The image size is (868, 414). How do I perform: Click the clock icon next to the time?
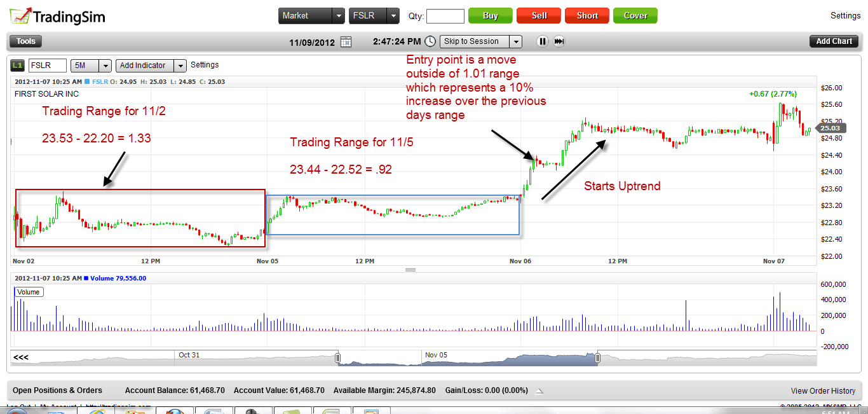tap(430, 41)
